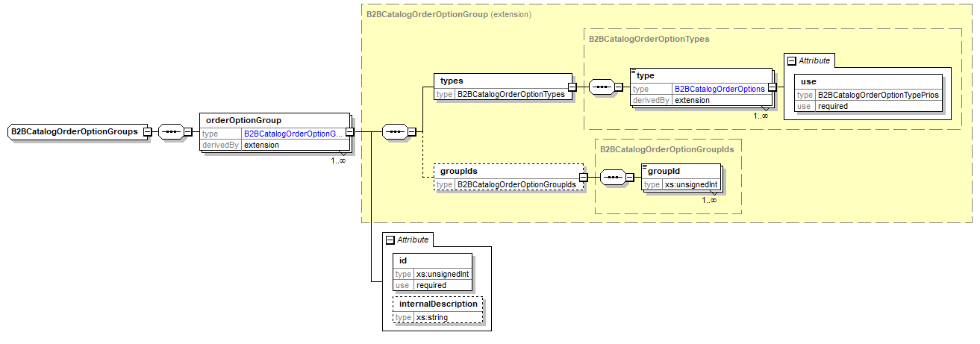Viewport: 980px width, 344px height.
Task: Click sequence compositor right of groupIds element
Action: pos(611,178)
